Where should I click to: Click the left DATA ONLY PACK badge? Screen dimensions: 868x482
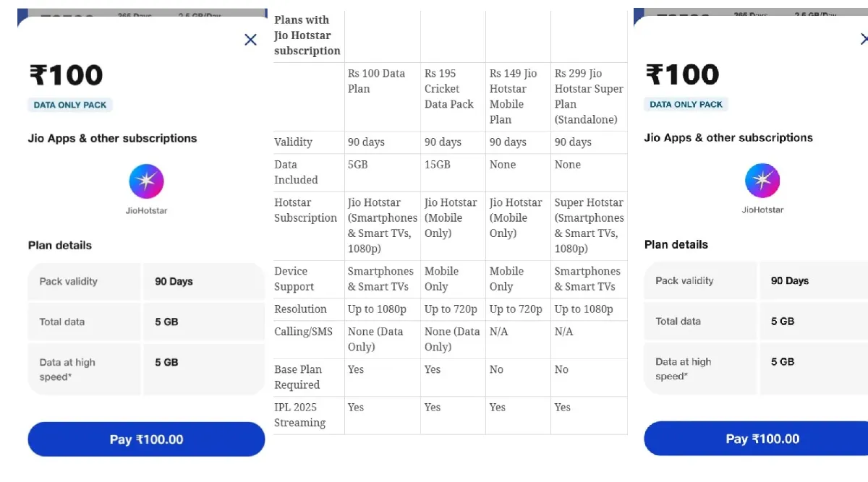pos(70,105)
